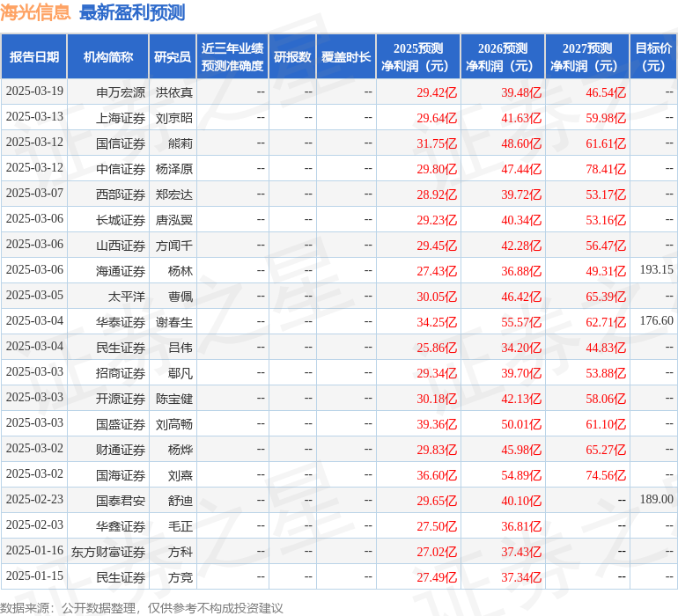This screenshot has height=616, width=678.
Task: Open the 申万宏源 institution entry
Action: [121, 92]
